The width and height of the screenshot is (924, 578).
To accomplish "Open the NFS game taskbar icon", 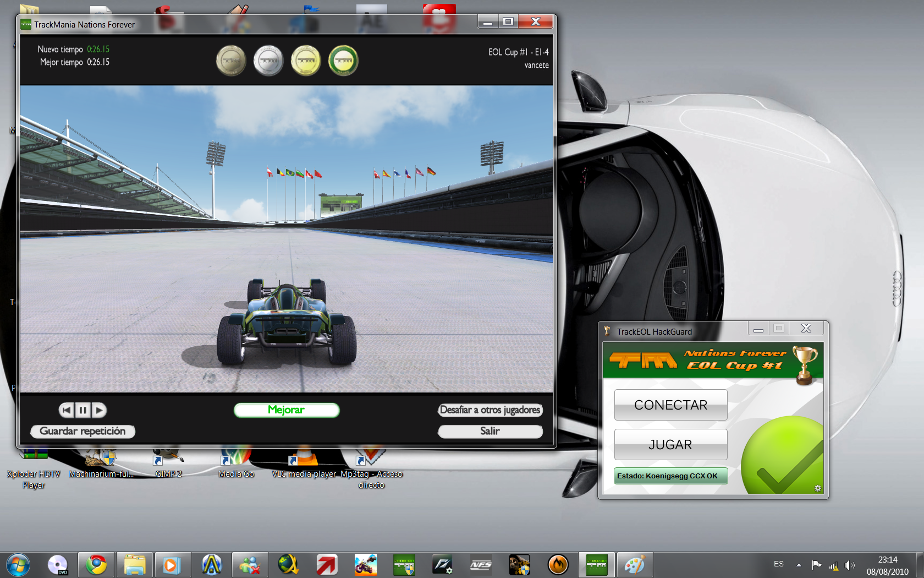I will click(481, 565).
